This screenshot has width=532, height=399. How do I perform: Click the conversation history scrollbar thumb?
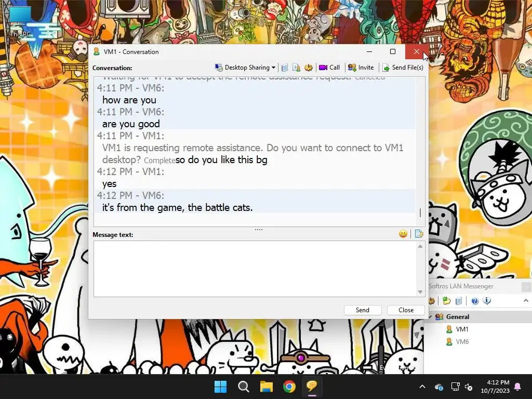(420, 212)
